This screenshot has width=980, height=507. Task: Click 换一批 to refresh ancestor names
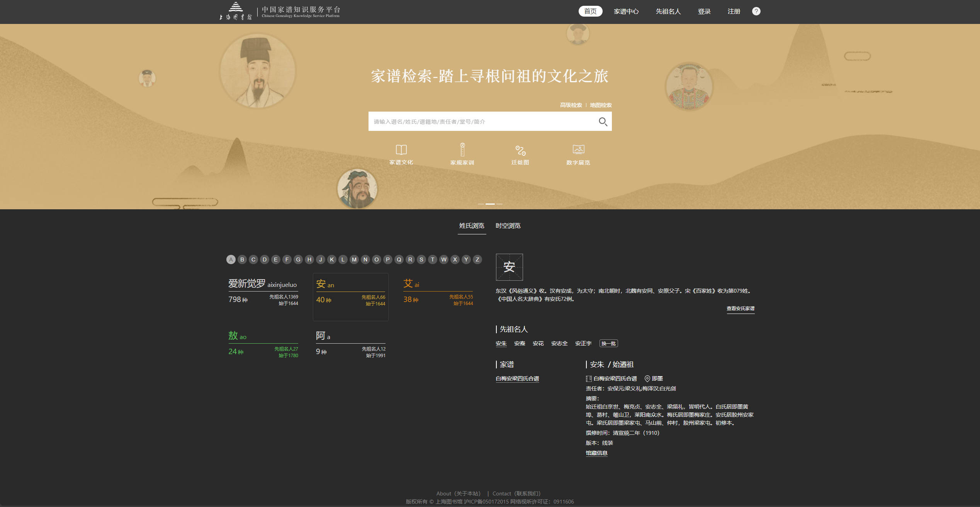pyautogui.click(x=608, y=343)
